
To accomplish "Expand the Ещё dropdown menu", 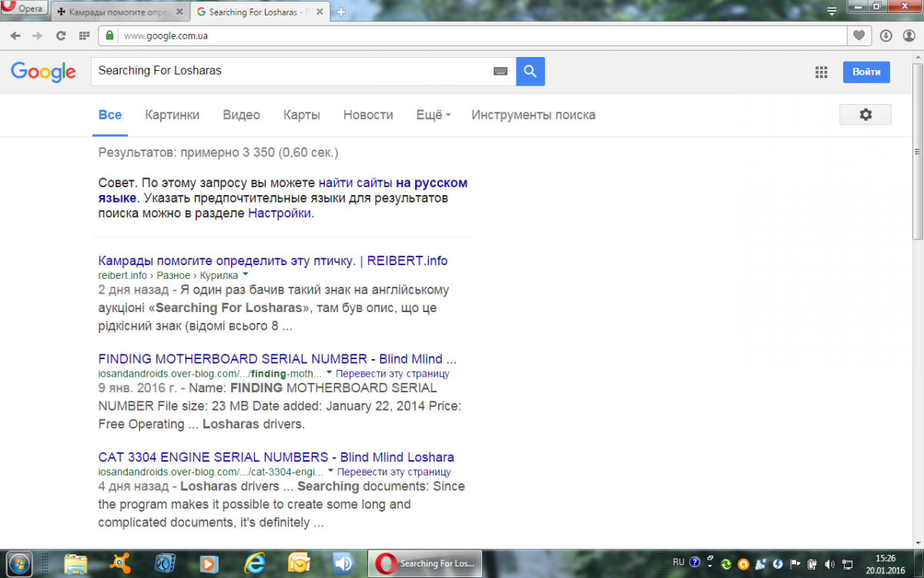I will 434,115.
